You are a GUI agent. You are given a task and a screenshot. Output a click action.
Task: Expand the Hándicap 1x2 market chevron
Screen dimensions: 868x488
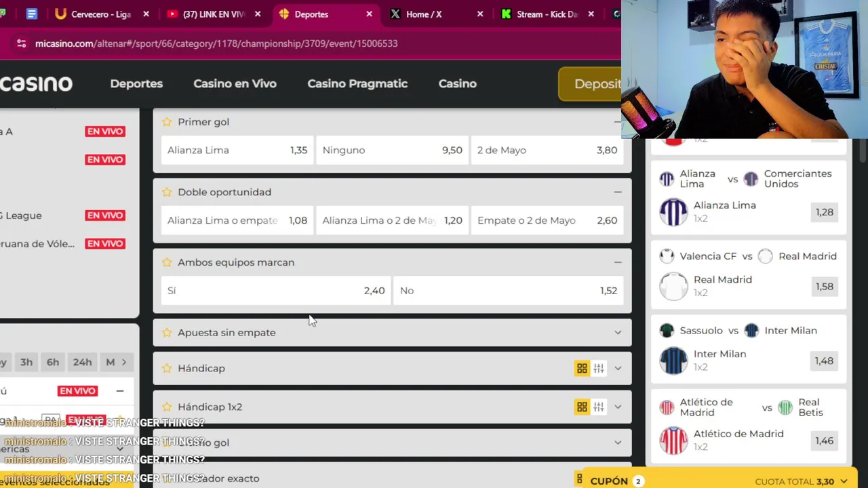617,407
